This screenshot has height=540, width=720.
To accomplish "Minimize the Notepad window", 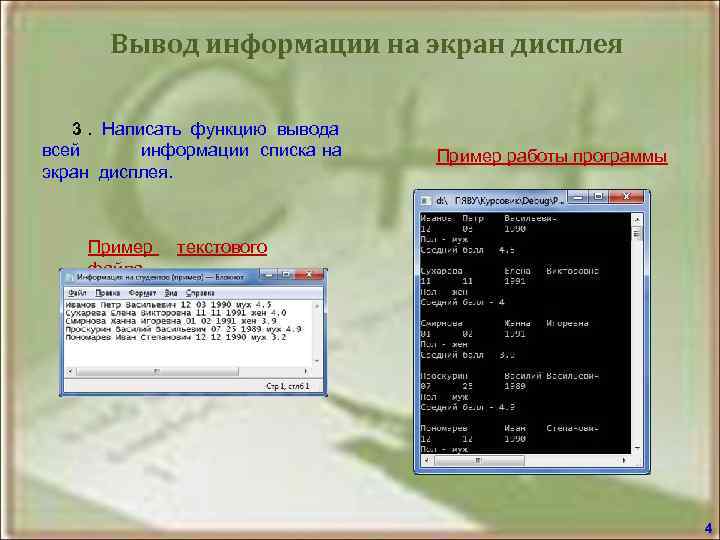I will tap(270, 275).
